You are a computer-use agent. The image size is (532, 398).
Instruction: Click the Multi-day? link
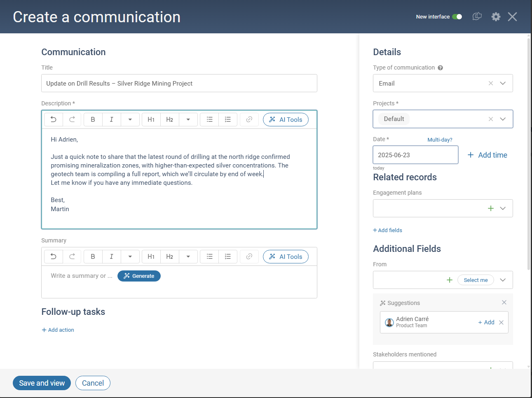(440, 140)
